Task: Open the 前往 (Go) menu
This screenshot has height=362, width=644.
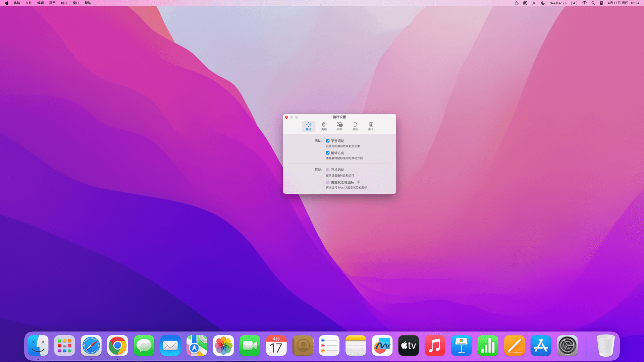Action: coord(64,3)
